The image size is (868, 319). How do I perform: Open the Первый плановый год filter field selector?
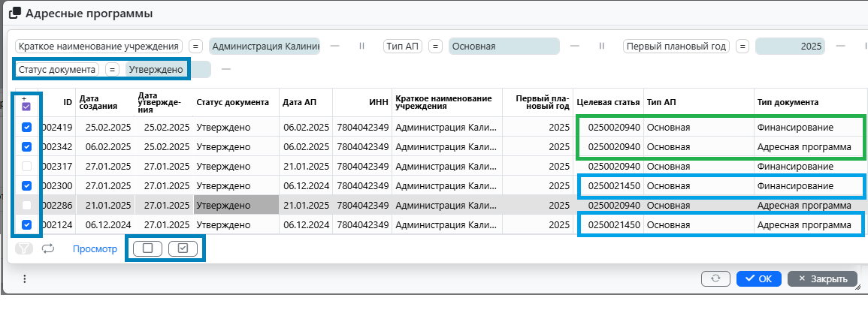(x=676, y=46)
